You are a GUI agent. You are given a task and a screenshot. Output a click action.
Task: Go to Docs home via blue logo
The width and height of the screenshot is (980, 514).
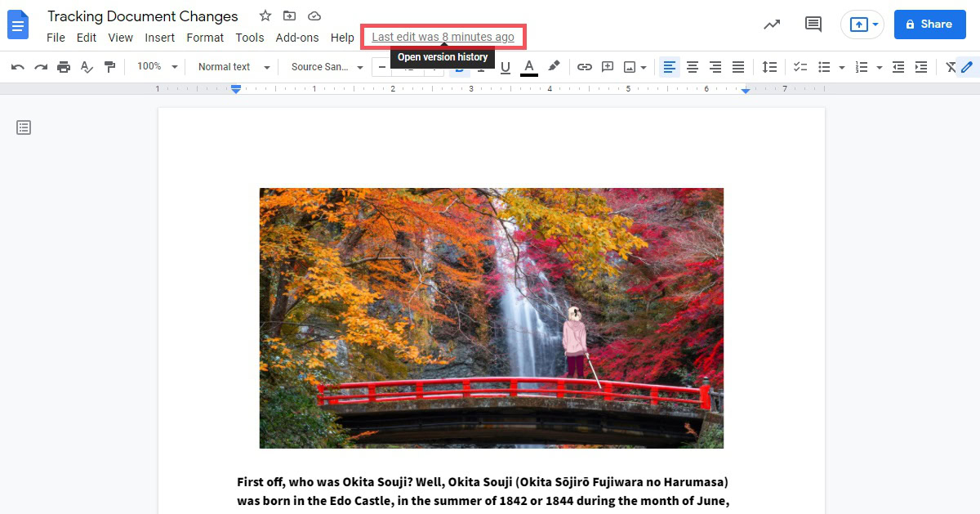tap(18, 25)
